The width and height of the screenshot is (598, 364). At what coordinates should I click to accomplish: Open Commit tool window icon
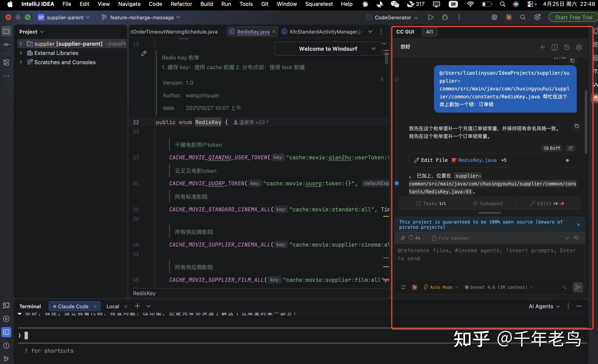click(6, 44)
